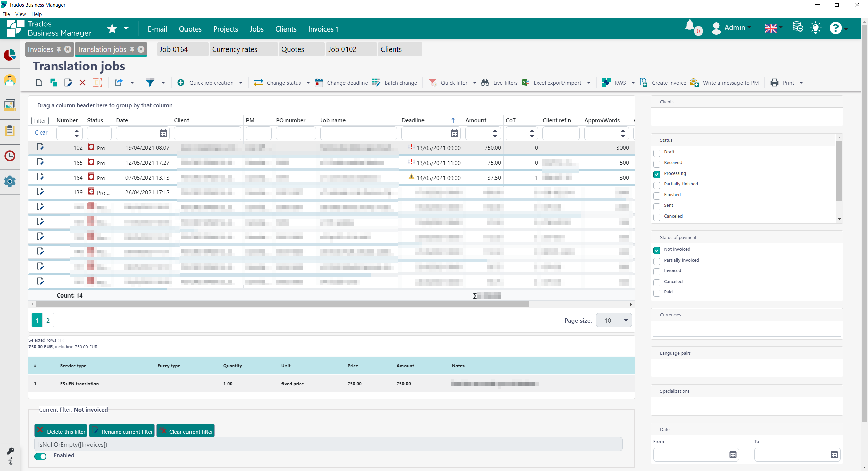Click the Clear current filter button

(185, 431)
